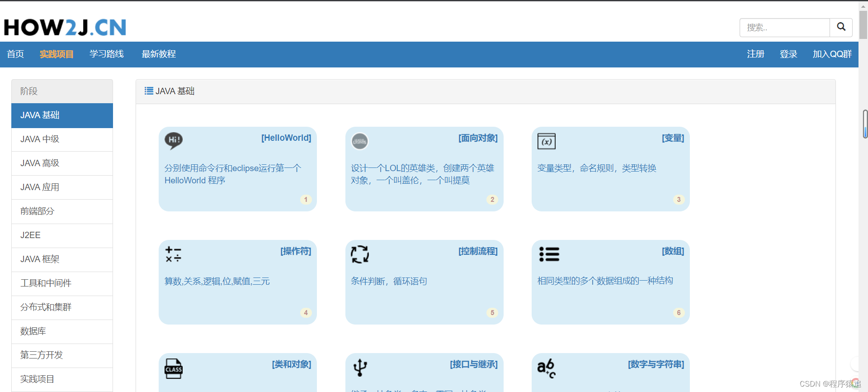Open the 最新教程 nav item
The height and width of the screenshot is (392, 868).
[159, 54]
